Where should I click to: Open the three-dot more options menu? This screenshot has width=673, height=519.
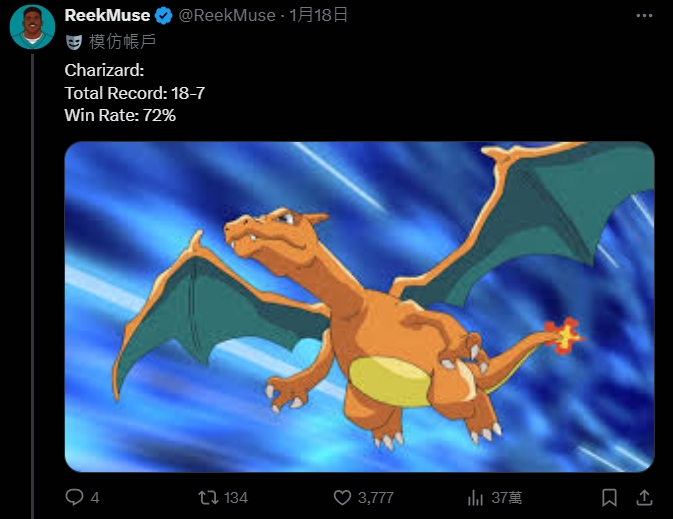point(644,16)
